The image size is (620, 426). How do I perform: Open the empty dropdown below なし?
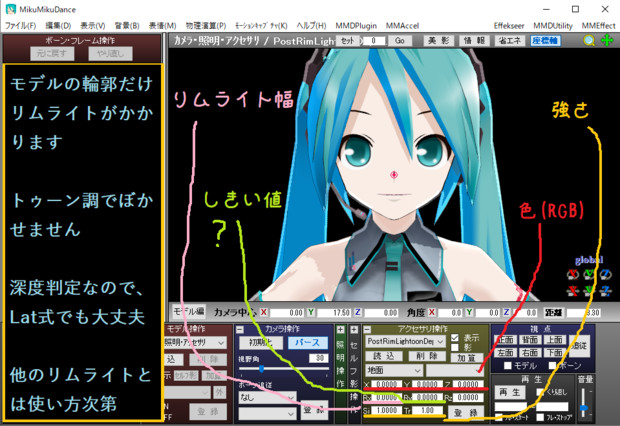267,414
